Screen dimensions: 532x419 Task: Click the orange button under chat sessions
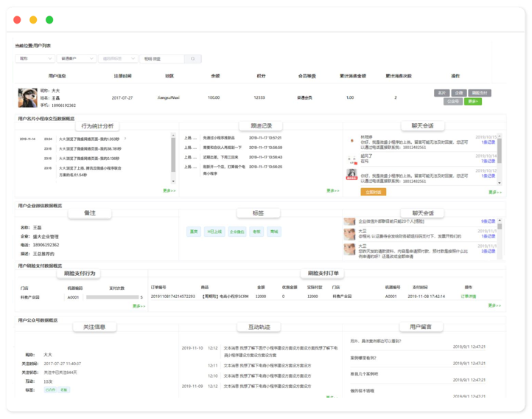374,192
